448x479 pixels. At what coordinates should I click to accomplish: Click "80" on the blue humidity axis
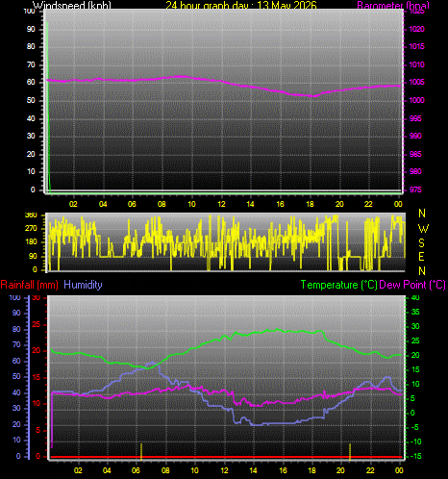click(16, 329)
